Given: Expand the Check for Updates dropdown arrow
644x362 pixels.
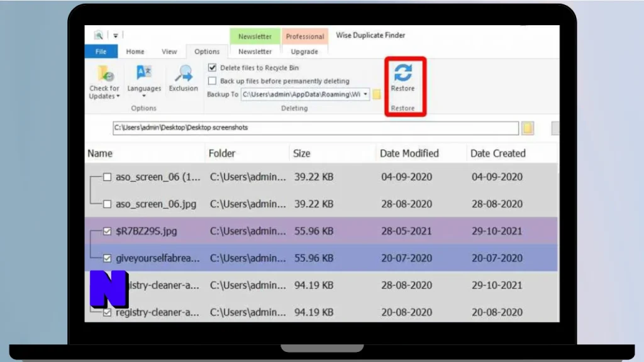Looking at the screenshot, I should (x=118, y=96).
